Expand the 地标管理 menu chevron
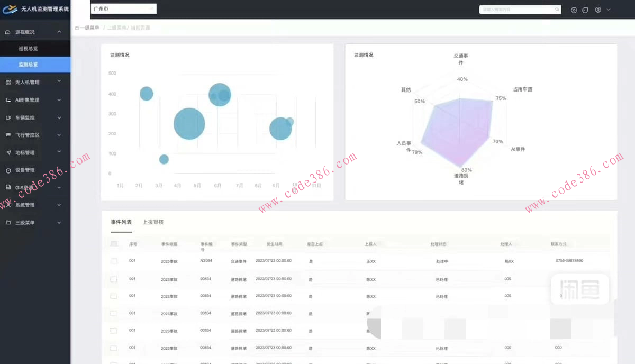635x364 pixels. coord(59,152)
